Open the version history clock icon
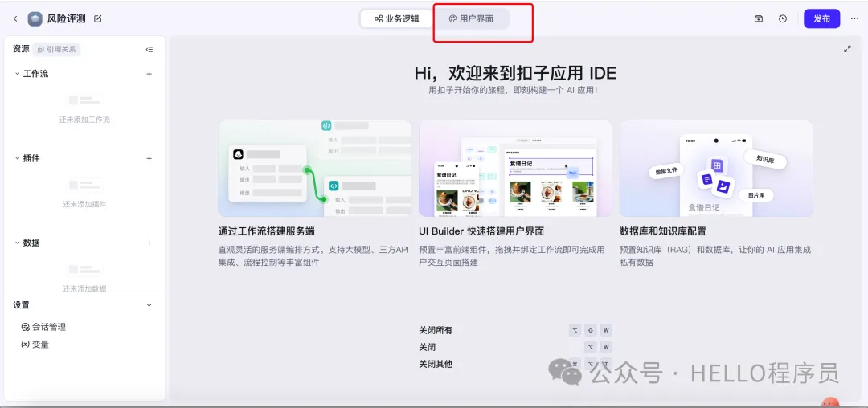This screenshot has height=408, width=868. (x=782, y=18)
